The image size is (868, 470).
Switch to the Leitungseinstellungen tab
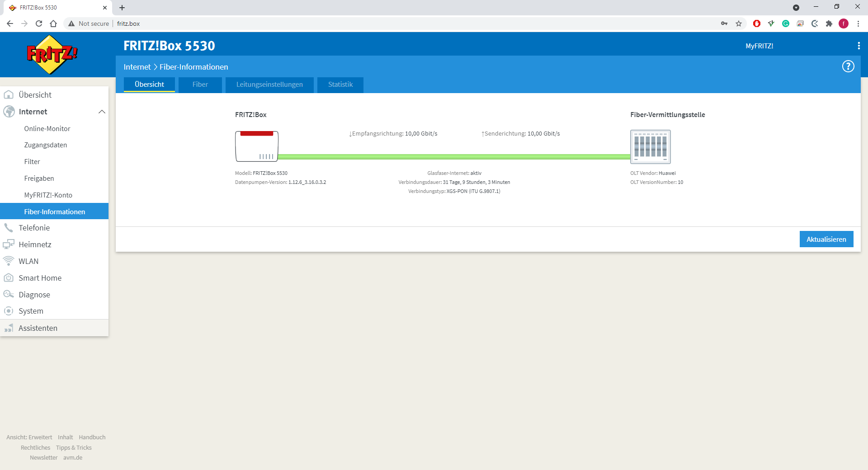coord(269,85)
